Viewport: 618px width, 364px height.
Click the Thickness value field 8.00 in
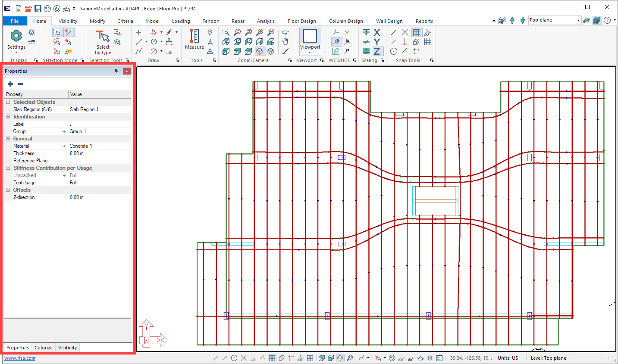(x=99, y=153)
